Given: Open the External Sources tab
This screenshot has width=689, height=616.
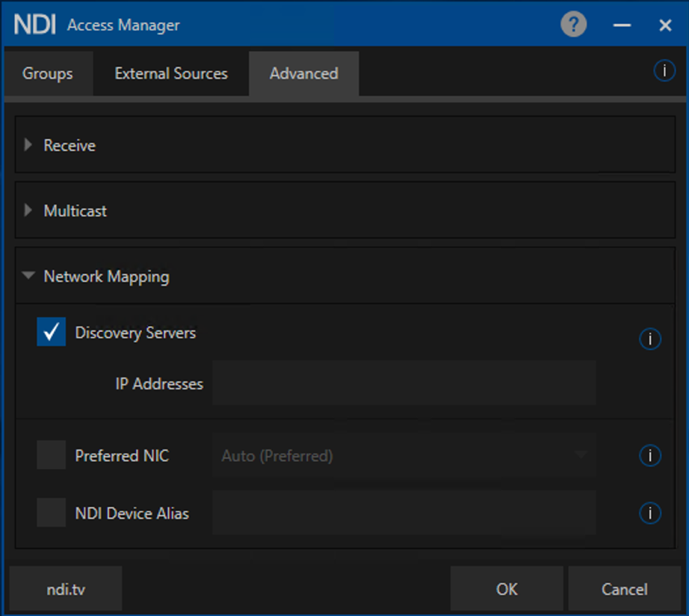Looking at the screenshot, I should tap(170, 73).
